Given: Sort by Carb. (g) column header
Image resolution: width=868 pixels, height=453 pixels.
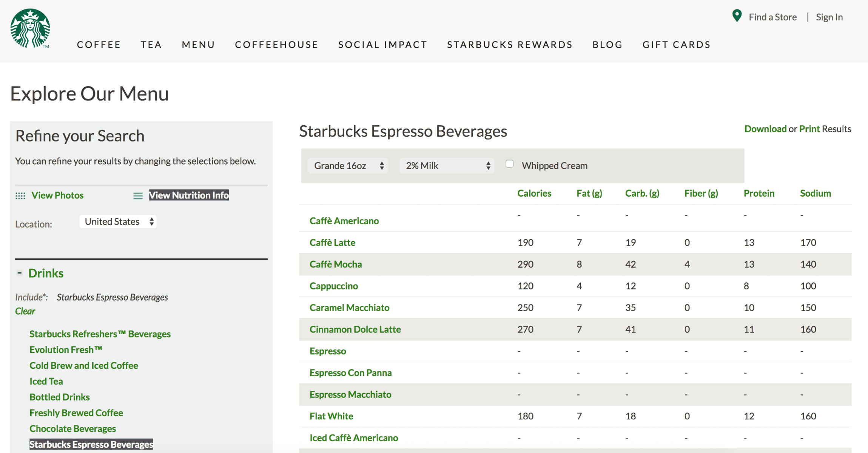Looking at the screenshot, I should tap(642, 193).
